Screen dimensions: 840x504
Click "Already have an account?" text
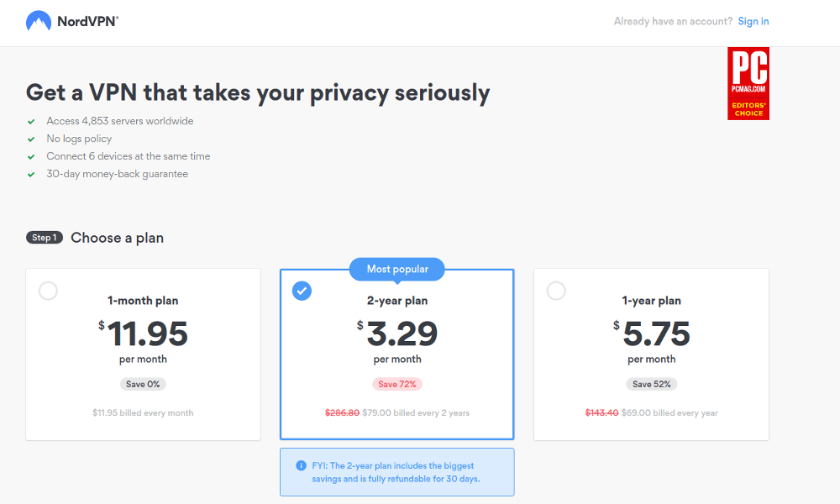pos(673,22)
